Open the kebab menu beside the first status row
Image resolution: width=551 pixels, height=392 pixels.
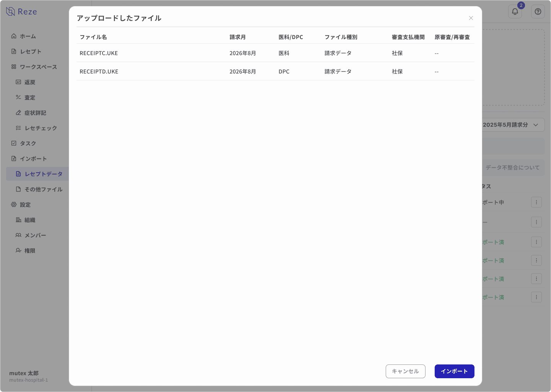[536, 202]
